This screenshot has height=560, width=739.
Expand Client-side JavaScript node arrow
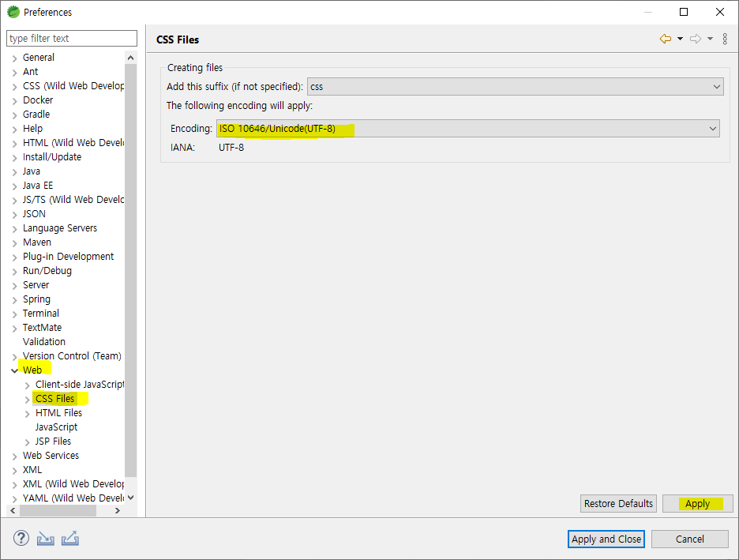click(28, 385)
